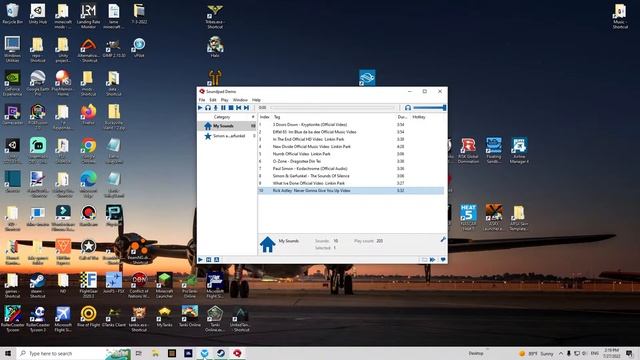Click the headphones icon beside the volume slider
The height and width of the screenshot is (360, 640).
point(408,108)
